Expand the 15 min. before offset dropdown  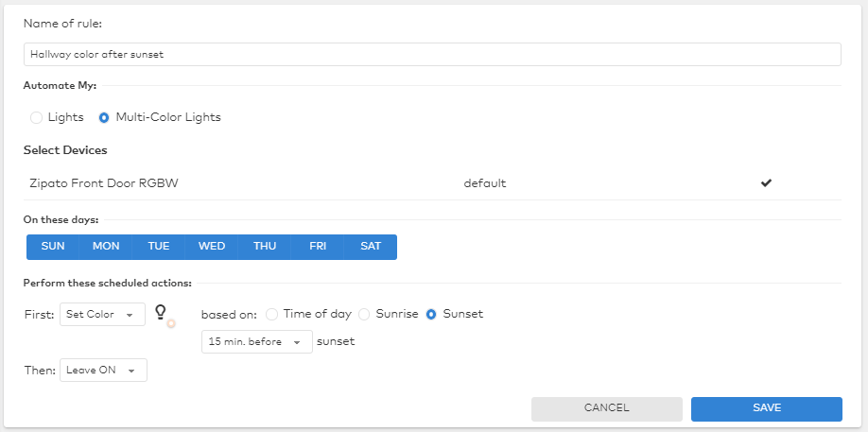point(256,342)
